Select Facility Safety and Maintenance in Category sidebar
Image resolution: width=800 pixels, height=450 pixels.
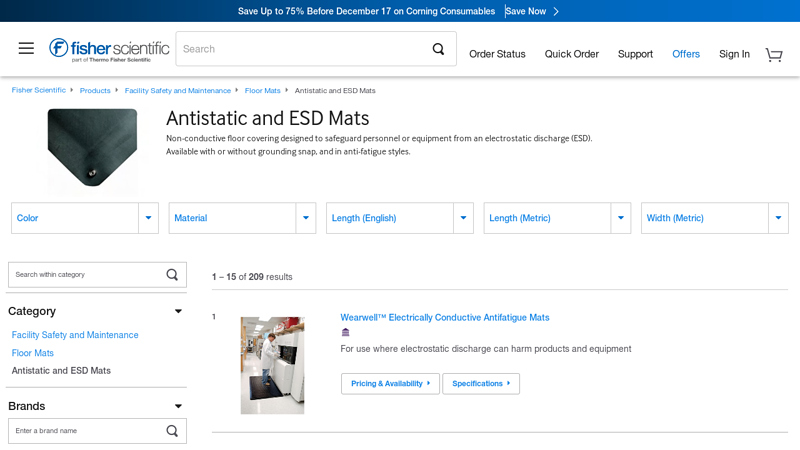tap(75, 335)
